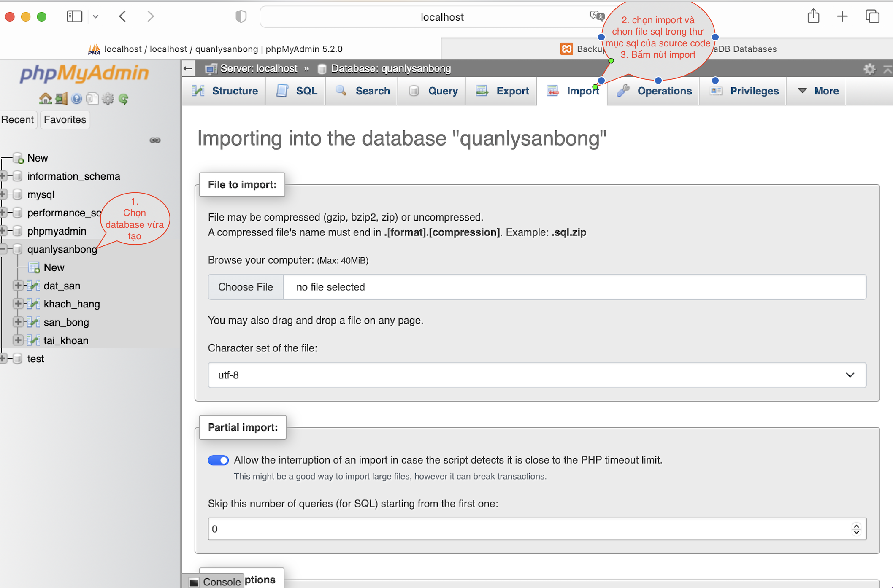Click the link navigation icon above database tree
893x588 pixels.
pos(155,140)
